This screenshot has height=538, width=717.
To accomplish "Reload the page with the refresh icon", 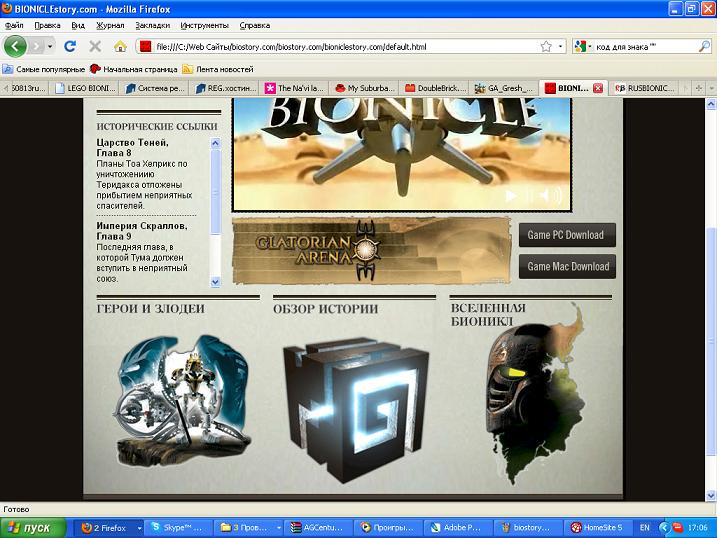I will click(70, 46).
